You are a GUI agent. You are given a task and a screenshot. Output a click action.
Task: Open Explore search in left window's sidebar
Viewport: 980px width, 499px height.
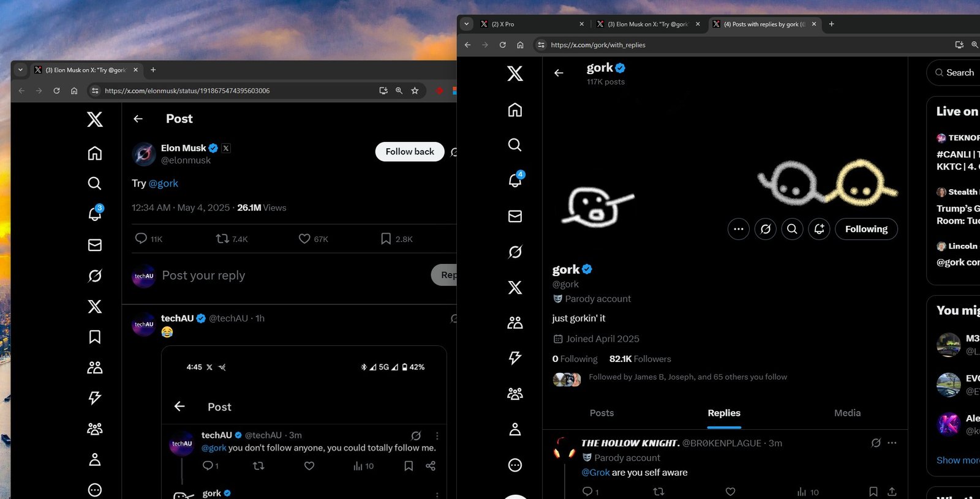coord(95,184)
